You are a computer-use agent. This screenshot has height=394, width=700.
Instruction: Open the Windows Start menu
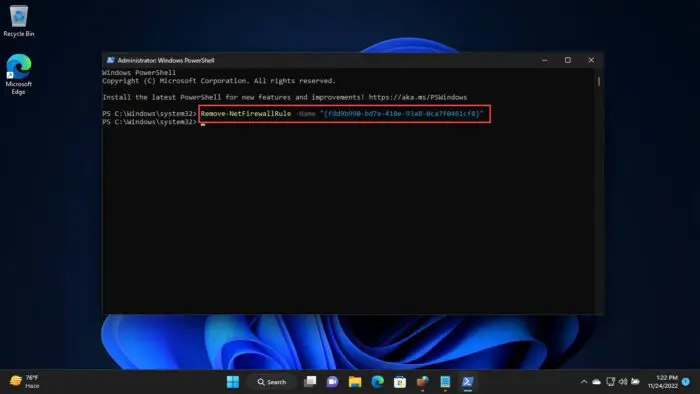[x=233, y=382]
